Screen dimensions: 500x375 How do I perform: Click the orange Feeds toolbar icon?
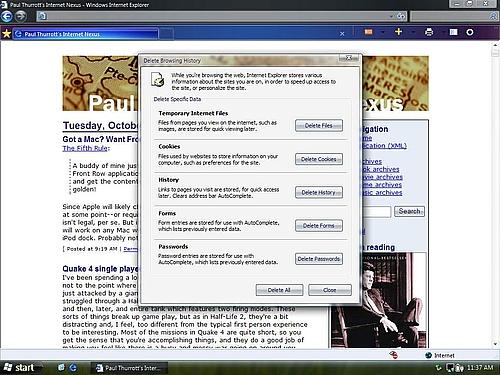point(368,32)
